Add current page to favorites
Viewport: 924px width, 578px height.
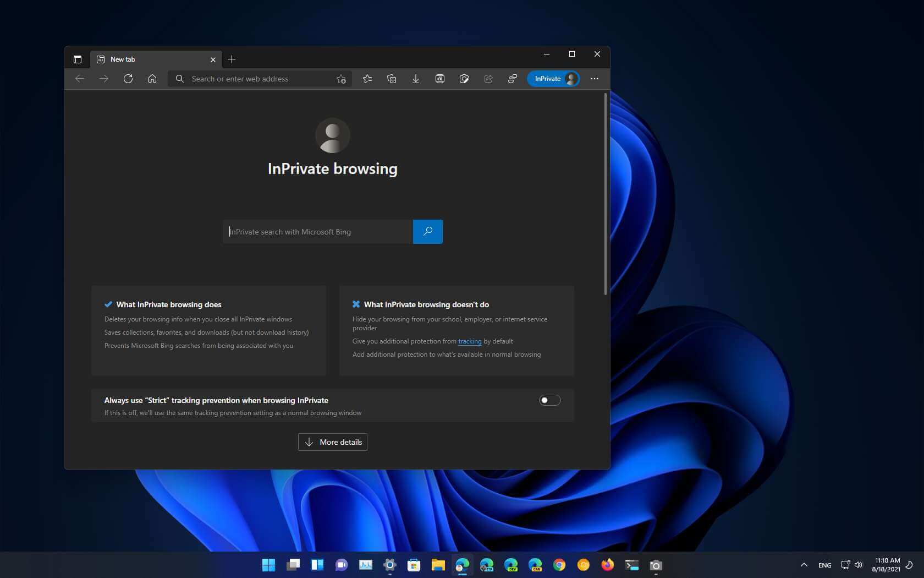point(341,79)
